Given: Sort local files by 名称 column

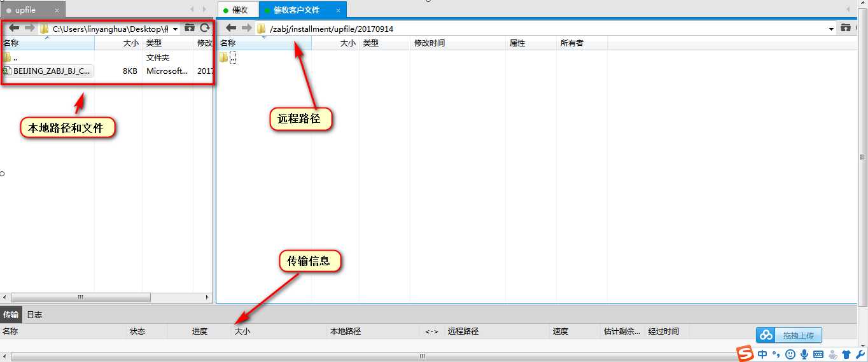Looking at the screenshot, I should click(47, 43).
